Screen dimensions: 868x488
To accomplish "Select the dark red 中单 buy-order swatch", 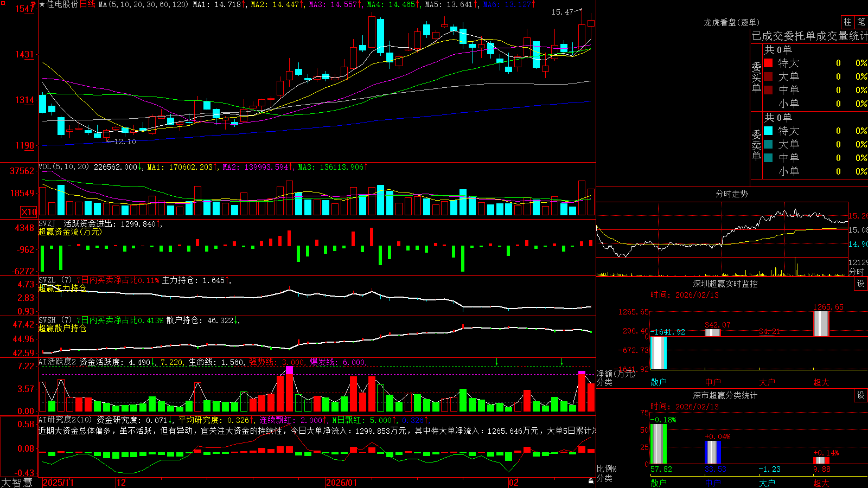I will (768, 90).
